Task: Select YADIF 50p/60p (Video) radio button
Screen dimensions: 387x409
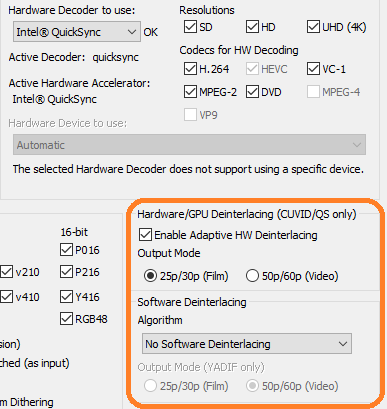Action: (252, 386)
